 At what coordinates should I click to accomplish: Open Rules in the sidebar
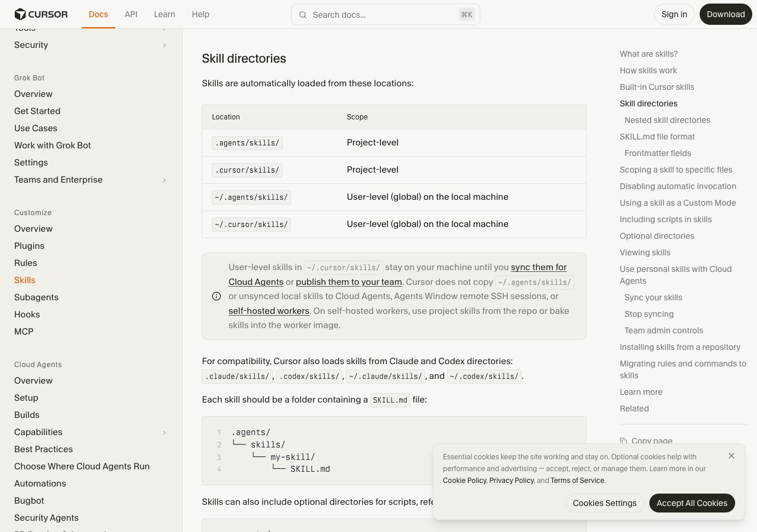click(25, 263)
